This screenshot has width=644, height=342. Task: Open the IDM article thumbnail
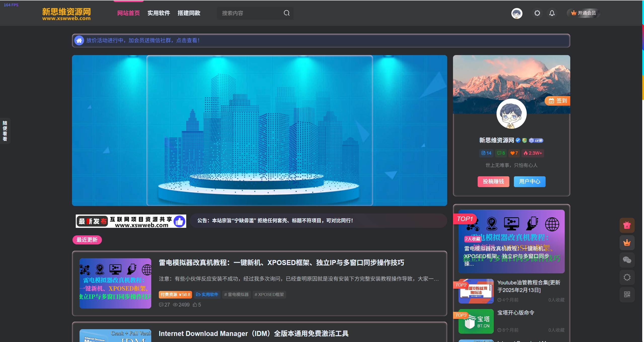click(115, 335)
